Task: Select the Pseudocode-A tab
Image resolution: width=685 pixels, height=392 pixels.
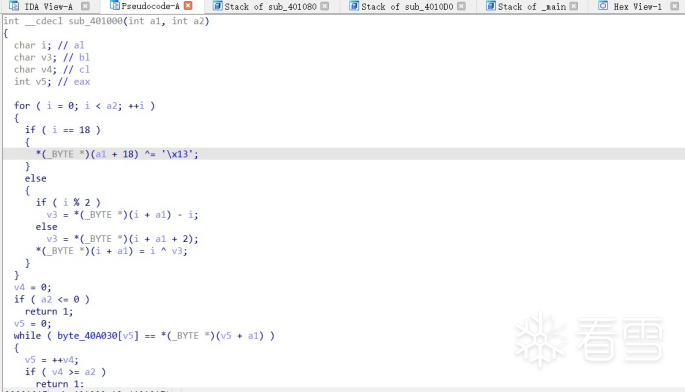Action: pyautogui.click(x=150, y=6)
